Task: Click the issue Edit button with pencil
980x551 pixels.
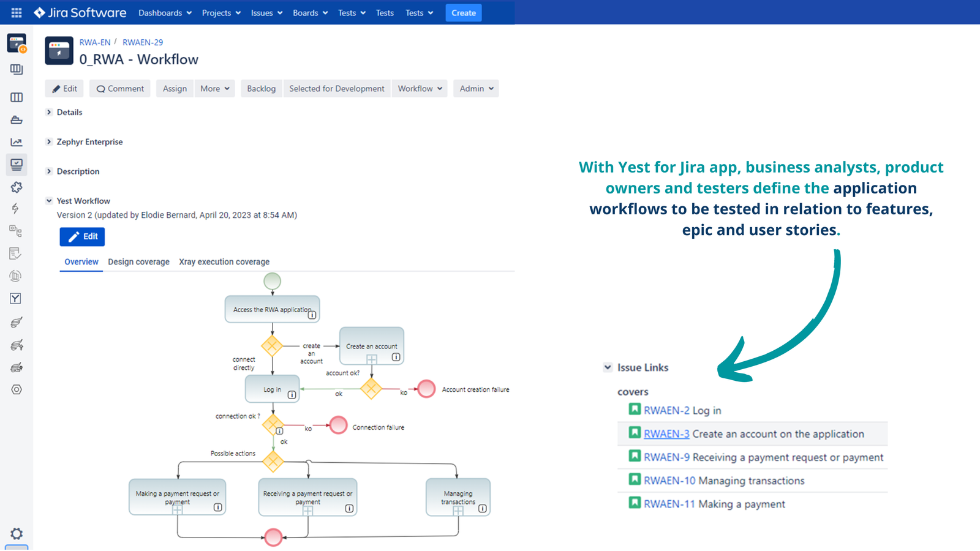Action: tap(64, 89)
